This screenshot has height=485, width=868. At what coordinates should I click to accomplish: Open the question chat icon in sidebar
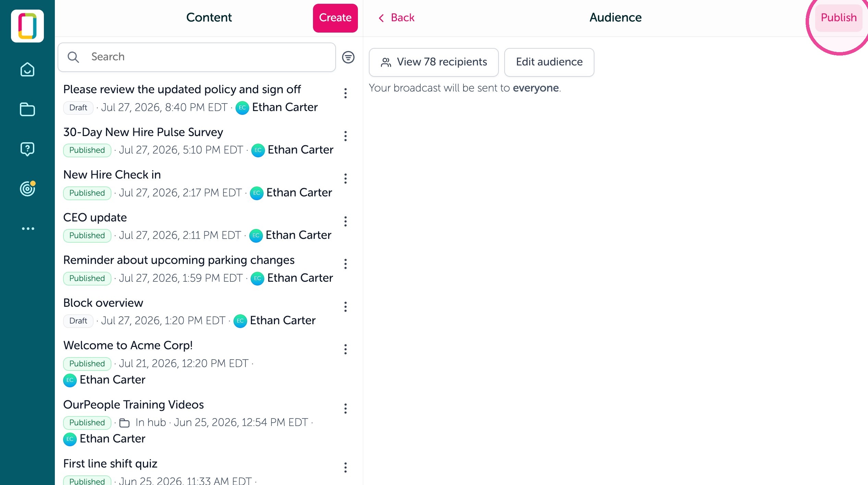click(x=27, y=149)
